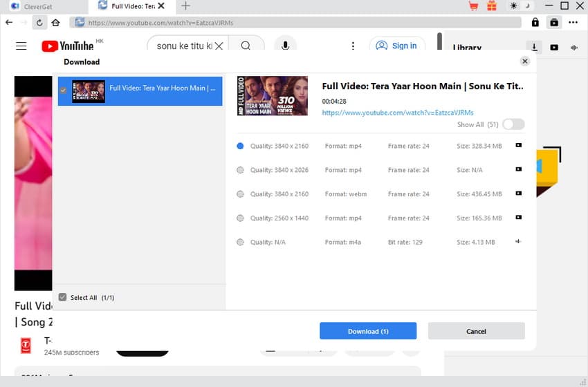Toggle the light/dark theme switch

[519, 6]
